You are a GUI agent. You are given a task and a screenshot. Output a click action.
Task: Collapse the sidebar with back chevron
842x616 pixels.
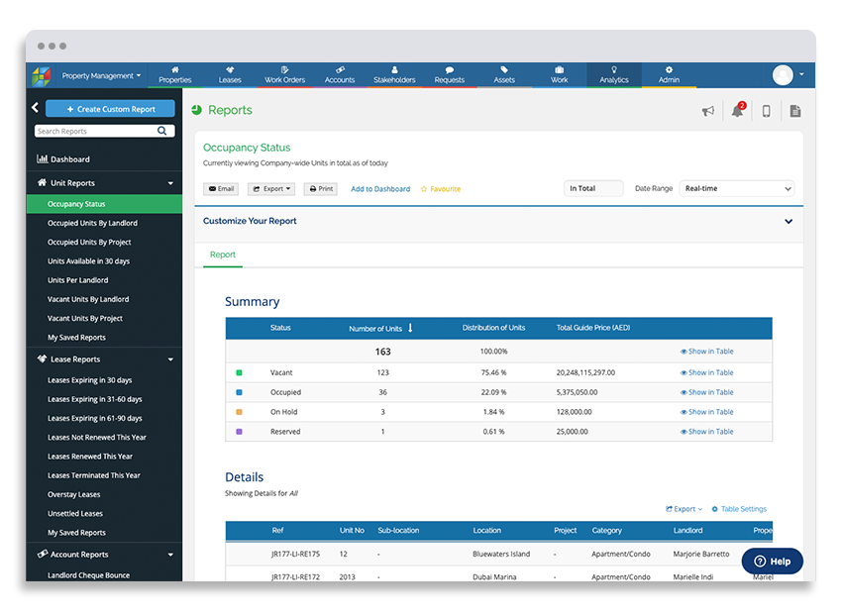pyautogui.click(x=35, y=108)
